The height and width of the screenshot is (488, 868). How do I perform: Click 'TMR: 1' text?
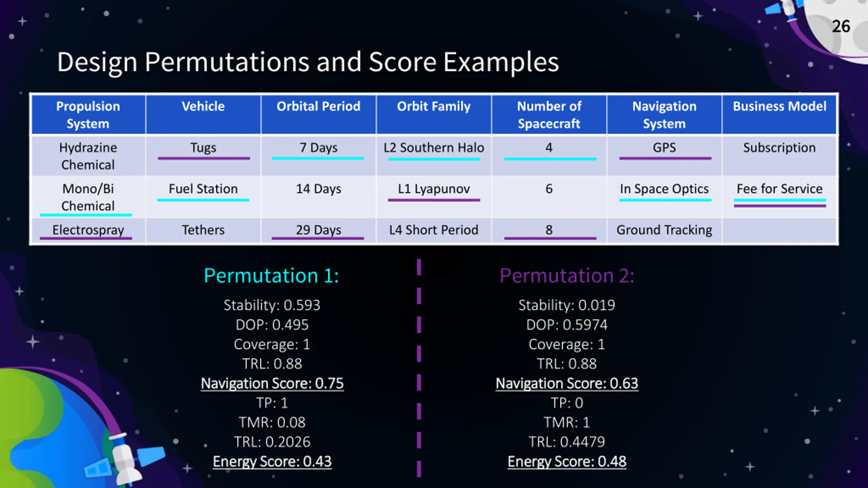point(567,423)
